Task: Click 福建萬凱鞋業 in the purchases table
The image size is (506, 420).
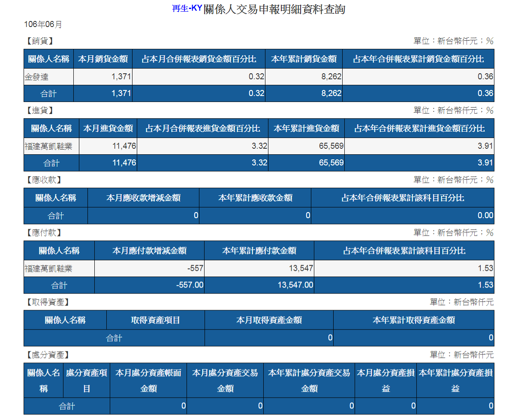Action: (51, 146)
